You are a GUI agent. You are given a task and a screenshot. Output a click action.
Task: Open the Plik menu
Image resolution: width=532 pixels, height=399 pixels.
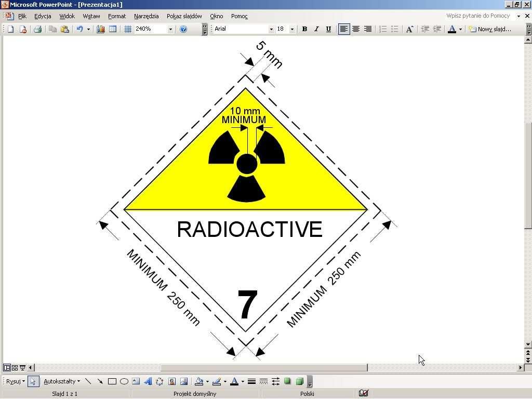pyautogui.click(x=22, y=16)
